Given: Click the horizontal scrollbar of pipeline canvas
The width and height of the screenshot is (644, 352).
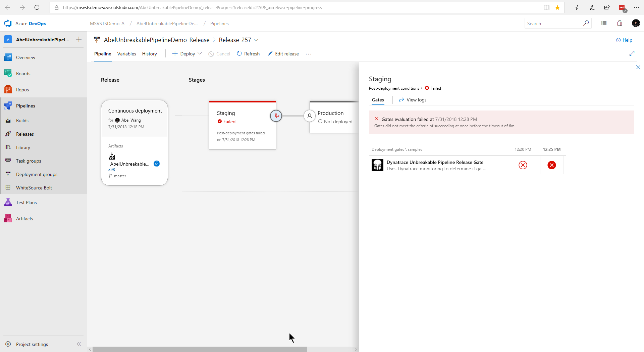Looking at the screenshot, I should tap(200, 349).
